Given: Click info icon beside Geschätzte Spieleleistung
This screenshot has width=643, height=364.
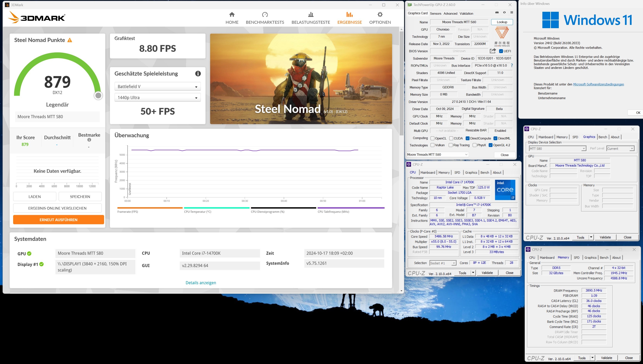Looking at the screenshot, I should 198,73.
